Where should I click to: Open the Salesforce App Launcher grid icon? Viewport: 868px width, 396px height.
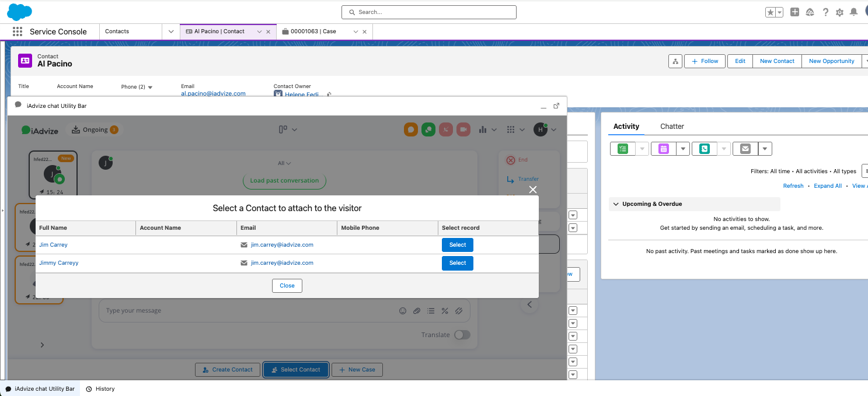(x=18, y=31)
